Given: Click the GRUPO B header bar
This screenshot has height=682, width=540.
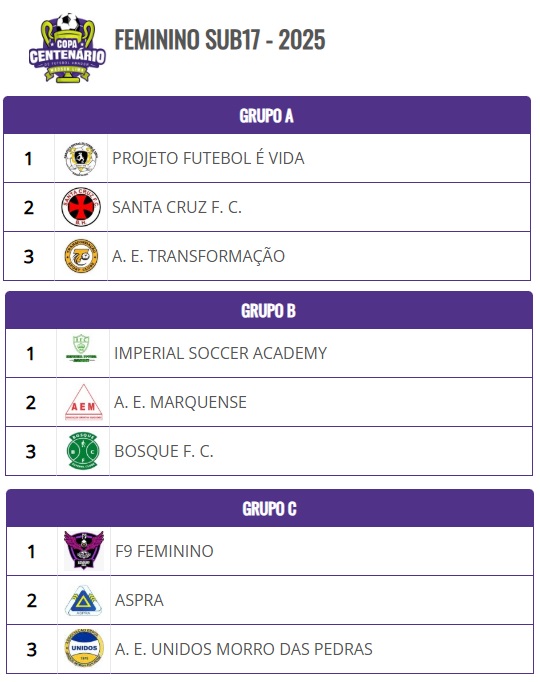Looking at the screenshot, I should (x=269, y=311).
